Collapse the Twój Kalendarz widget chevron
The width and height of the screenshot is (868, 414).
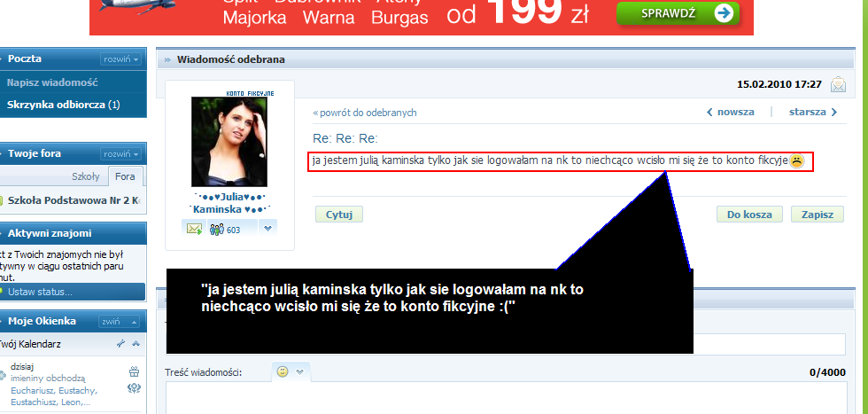click(136, 343)
